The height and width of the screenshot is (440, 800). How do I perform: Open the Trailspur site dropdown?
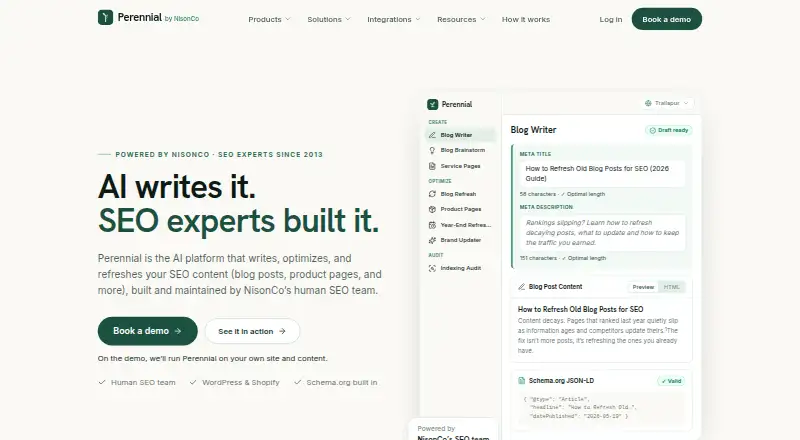[667, 103]
